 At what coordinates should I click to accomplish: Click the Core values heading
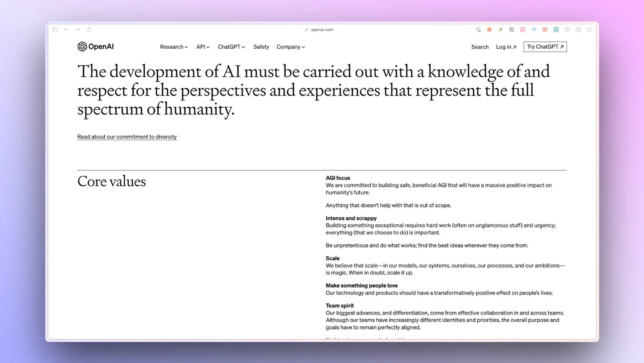click(111, 181)
